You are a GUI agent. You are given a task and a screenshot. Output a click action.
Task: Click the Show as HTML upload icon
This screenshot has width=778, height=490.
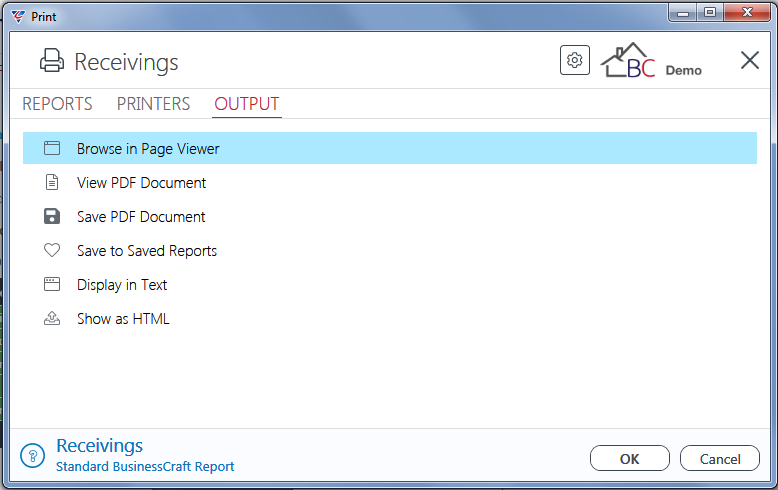coord(52,318)
